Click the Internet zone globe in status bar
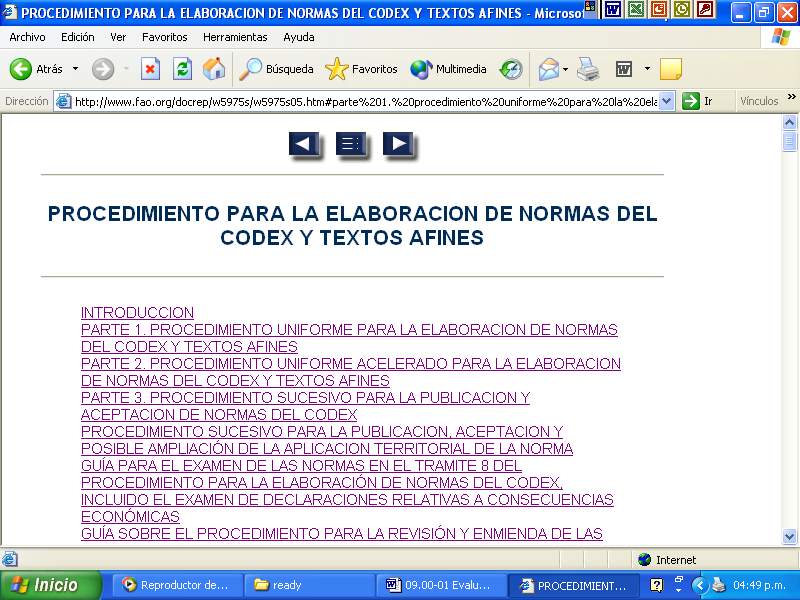Screen dimensions: 800x600 pyautogui.click(x=644, y=560)
